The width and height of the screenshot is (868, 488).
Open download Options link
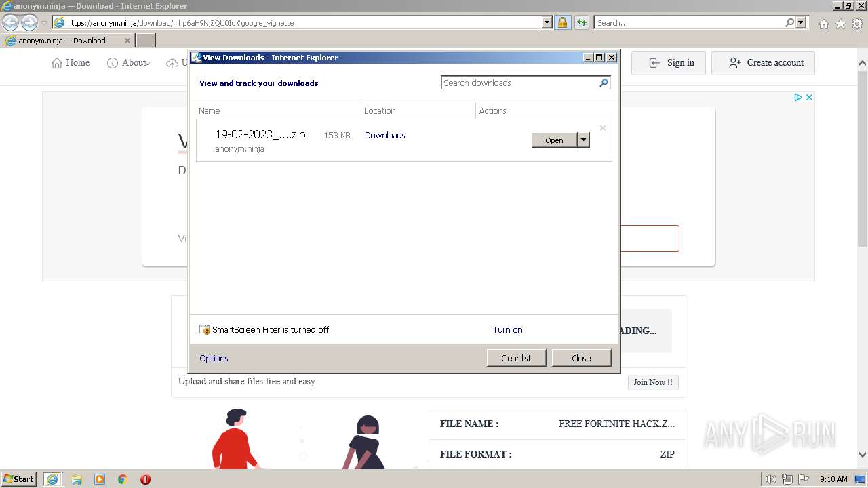click(214, 358)
